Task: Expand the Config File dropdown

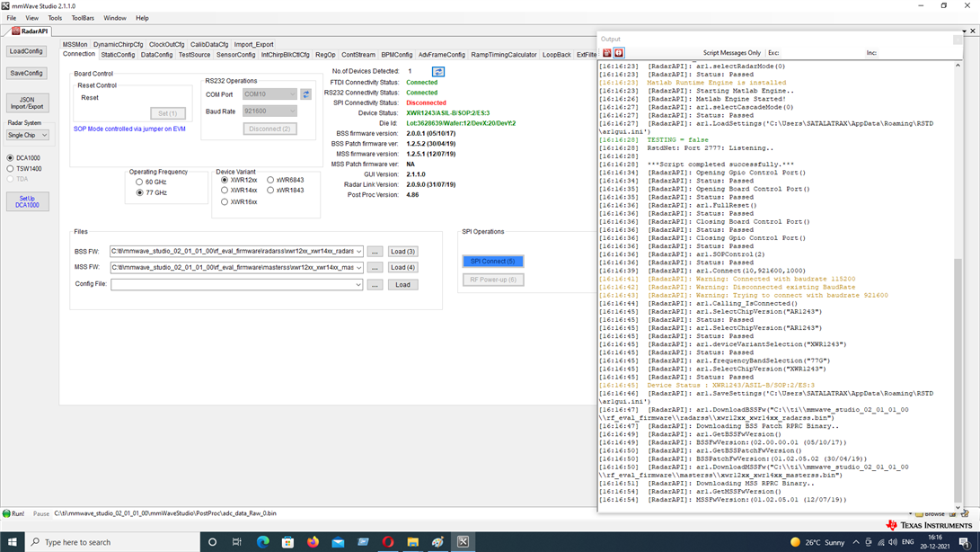Action: coord(358,285)
